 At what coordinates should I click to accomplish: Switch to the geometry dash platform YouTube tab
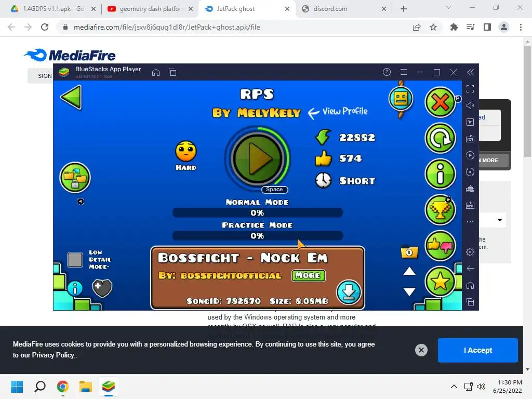[150, 9]
